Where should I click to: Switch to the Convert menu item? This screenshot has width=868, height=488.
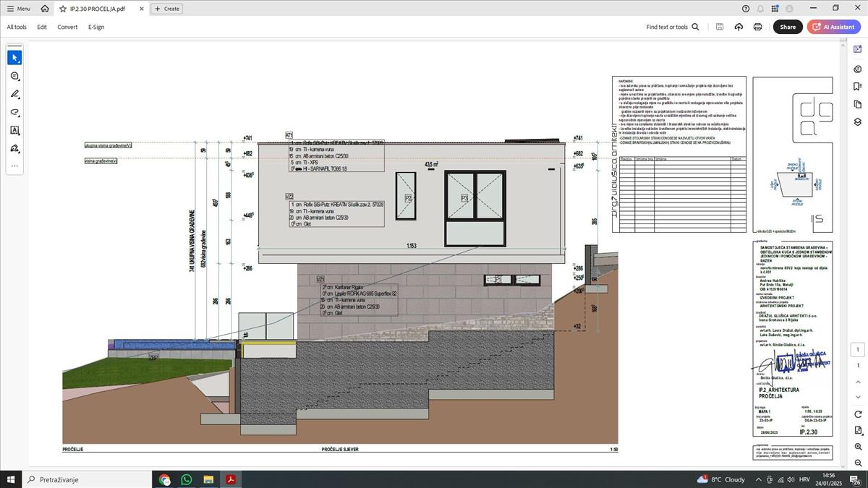[x=67, y=27]
